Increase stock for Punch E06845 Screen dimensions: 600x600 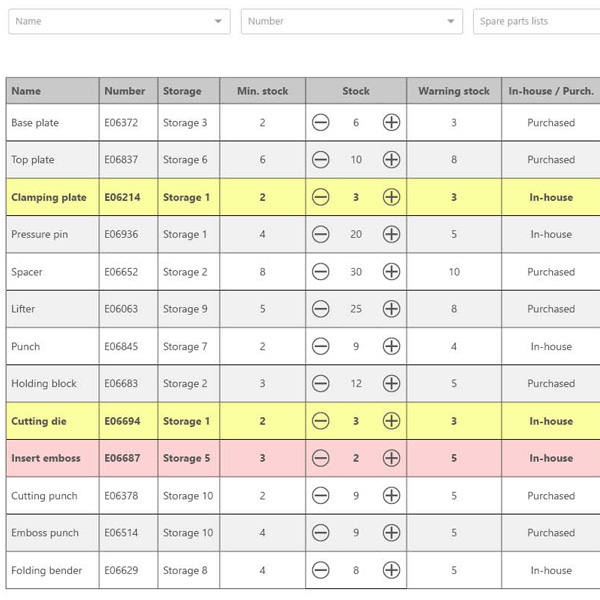click(x=391, y=346)
